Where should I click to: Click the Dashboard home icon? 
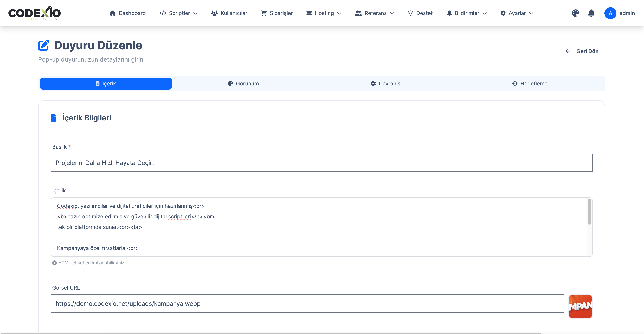point(112,13)
